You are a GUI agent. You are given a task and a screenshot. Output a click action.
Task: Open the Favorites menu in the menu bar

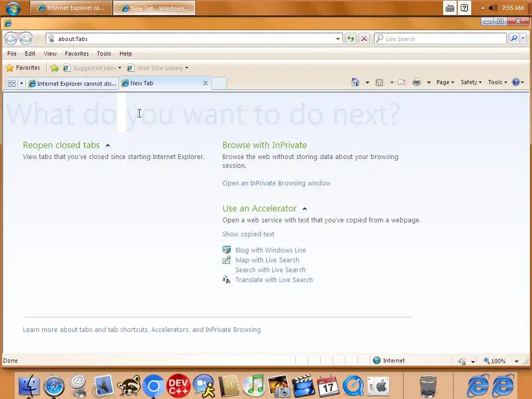click(77, 54)
